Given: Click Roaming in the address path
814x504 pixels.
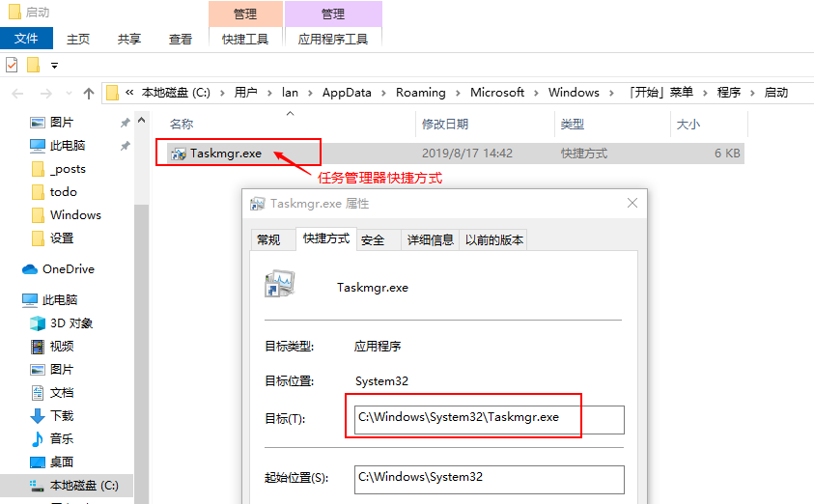Looking at the screenshot, I should tap(420, 93).
